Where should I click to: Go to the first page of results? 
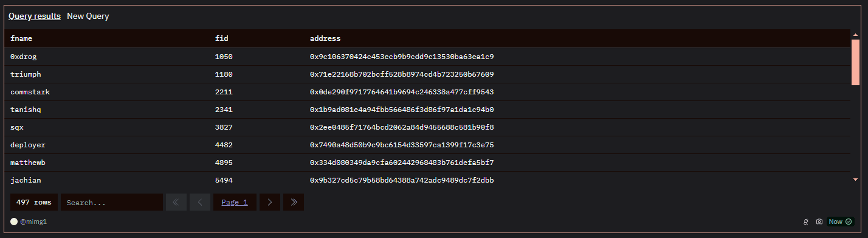[176, 202]
